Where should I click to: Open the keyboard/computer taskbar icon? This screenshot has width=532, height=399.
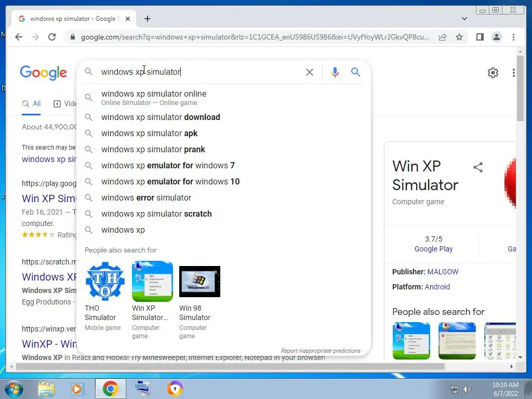click(142, 389)
